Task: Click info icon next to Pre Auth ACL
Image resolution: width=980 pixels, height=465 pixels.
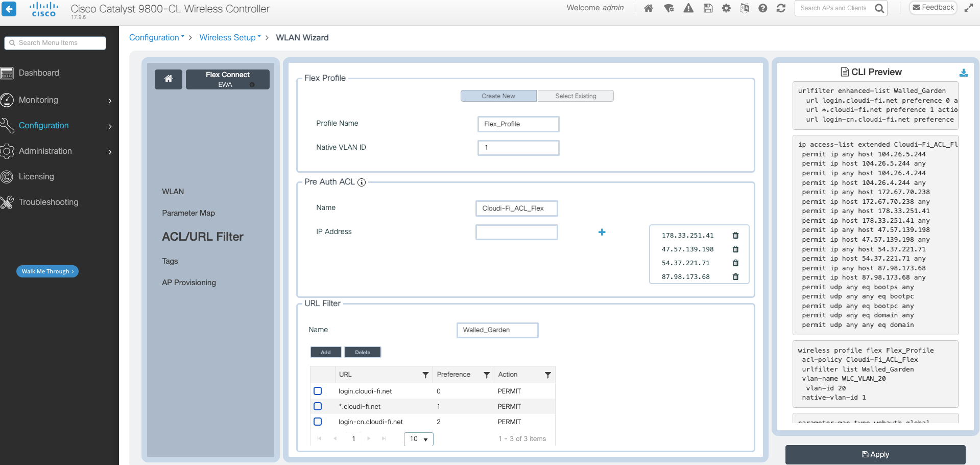Action: click(x=362, y=182)
